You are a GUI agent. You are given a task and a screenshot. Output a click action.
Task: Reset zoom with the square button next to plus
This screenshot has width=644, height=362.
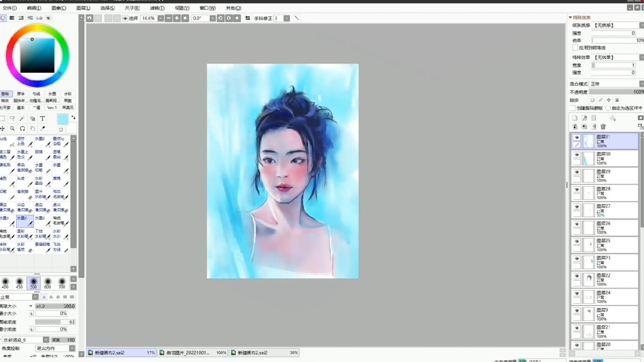pyautogui.click(x=185, y=18)
